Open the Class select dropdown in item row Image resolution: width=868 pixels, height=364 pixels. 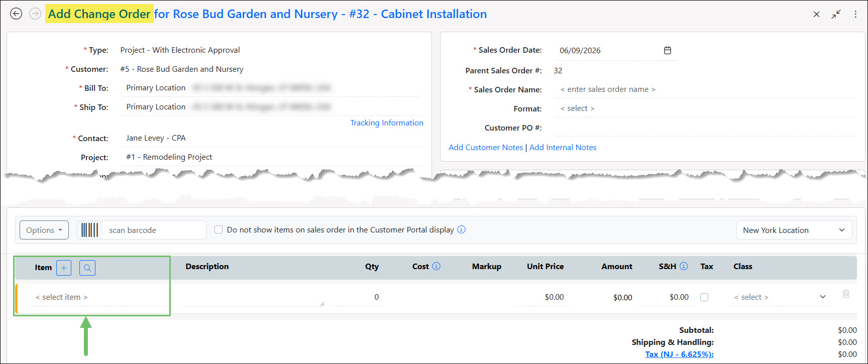[x=780, y=297]
